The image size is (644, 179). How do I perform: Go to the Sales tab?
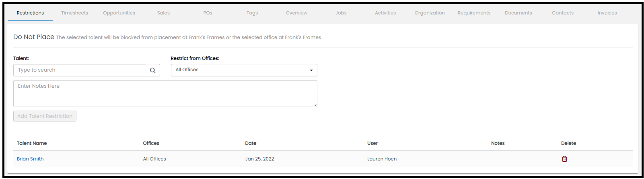pos(163,13)
